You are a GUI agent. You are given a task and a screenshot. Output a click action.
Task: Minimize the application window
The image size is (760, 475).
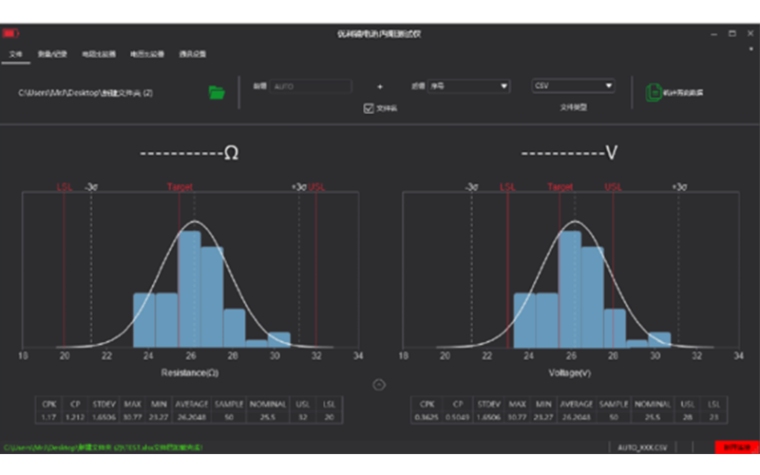click(714, 34)
